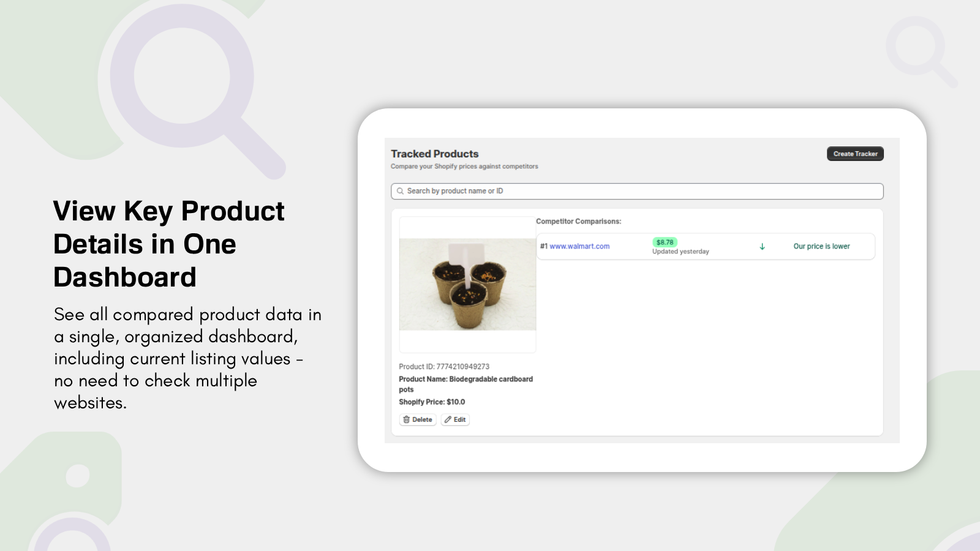980x551 pixels.
Task: Select the pencil icon beside Edit
Action: (x=448, y=419)
